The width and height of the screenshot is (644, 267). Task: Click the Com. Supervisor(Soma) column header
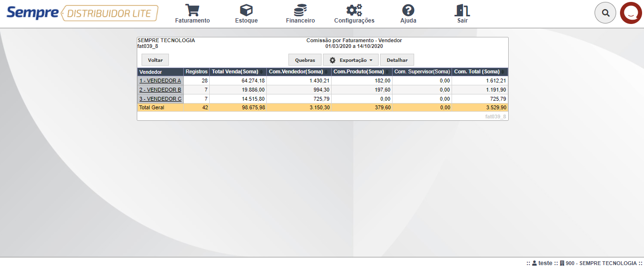[422, 72]
